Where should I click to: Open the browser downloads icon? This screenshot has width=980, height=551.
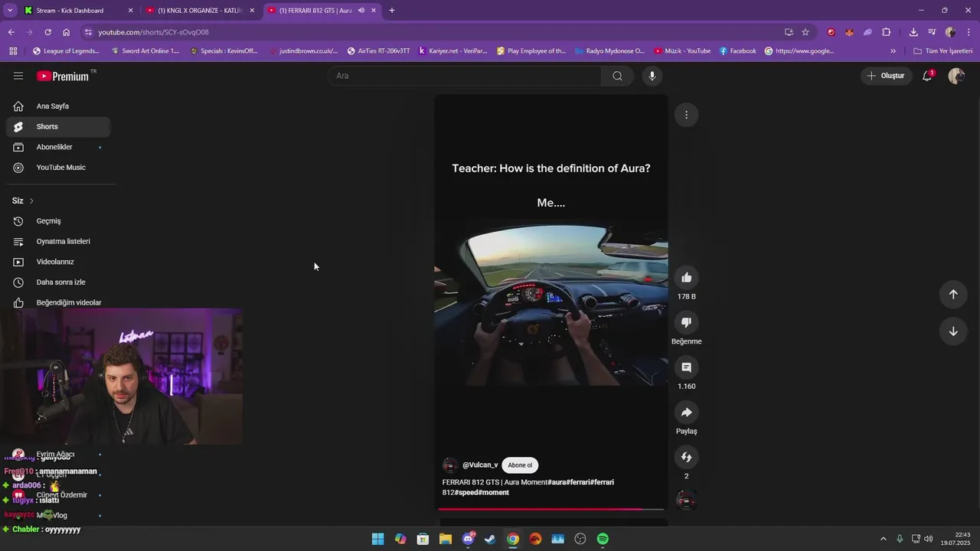(913, 32)
